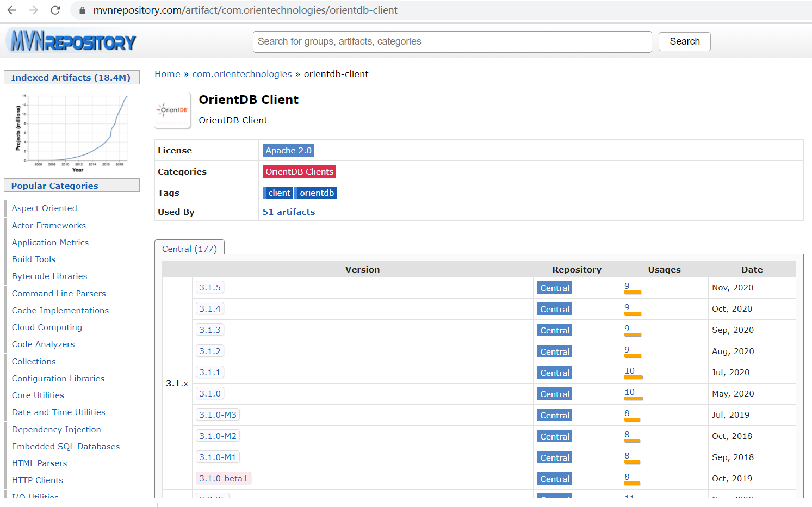Open Code Analyzers category

click(44, 344)
